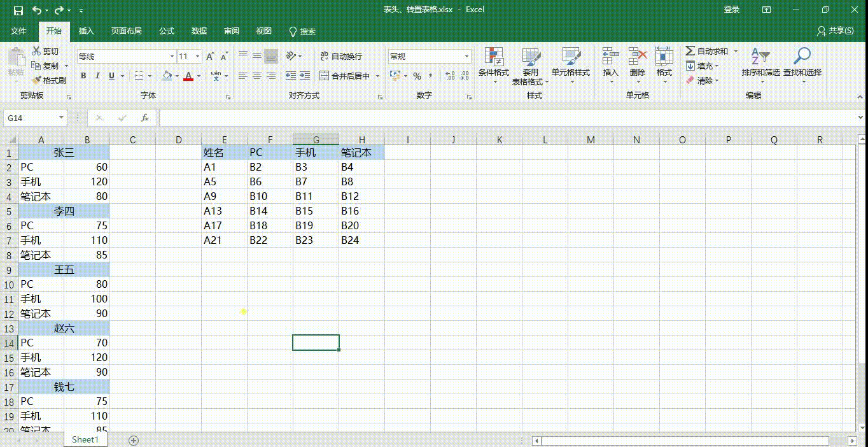
Task: Toggle Italic formatting
Action: point(97,76)
